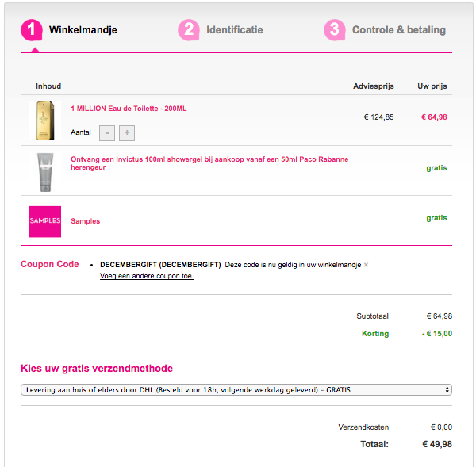
Task: Click the Totaal amount € 49,98
Action: 437,444
